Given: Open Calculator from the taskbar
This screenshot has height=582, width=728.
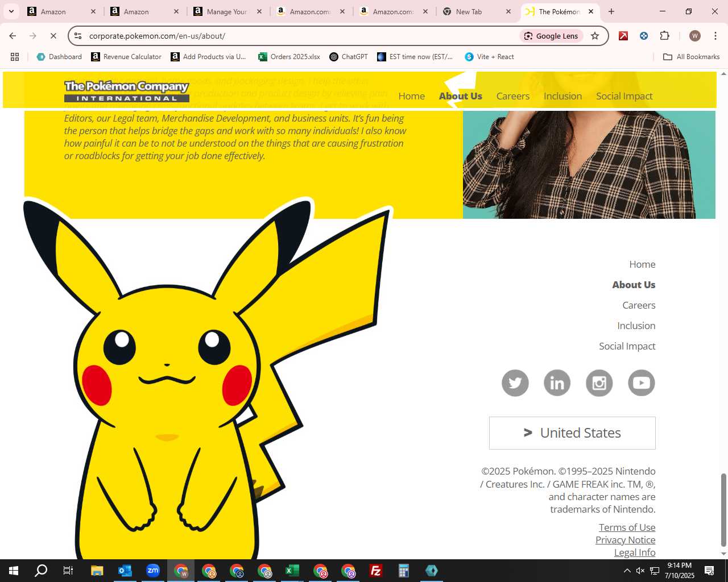Looking at the screenshot, I should (x=404, y=571).
